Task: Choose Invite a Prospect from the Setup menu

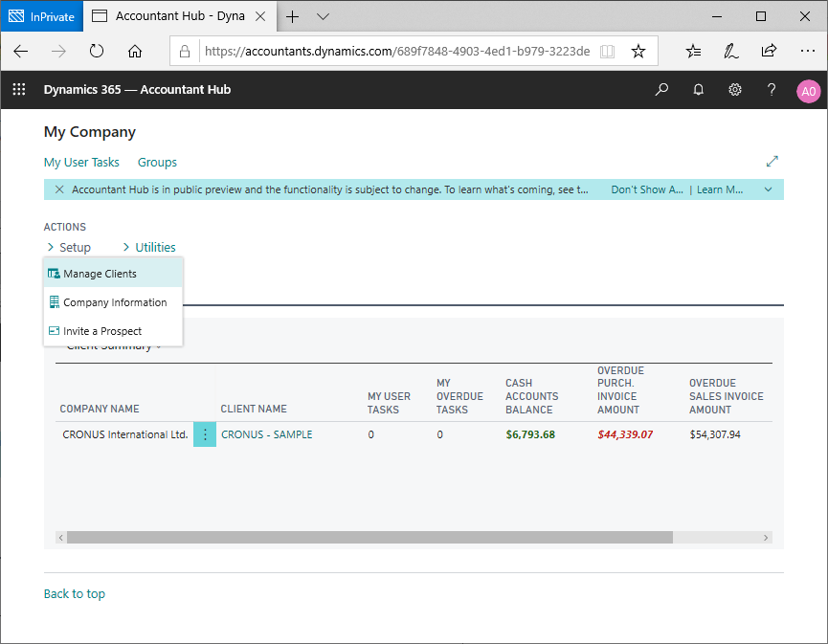Action: click(x=113, y=331)
